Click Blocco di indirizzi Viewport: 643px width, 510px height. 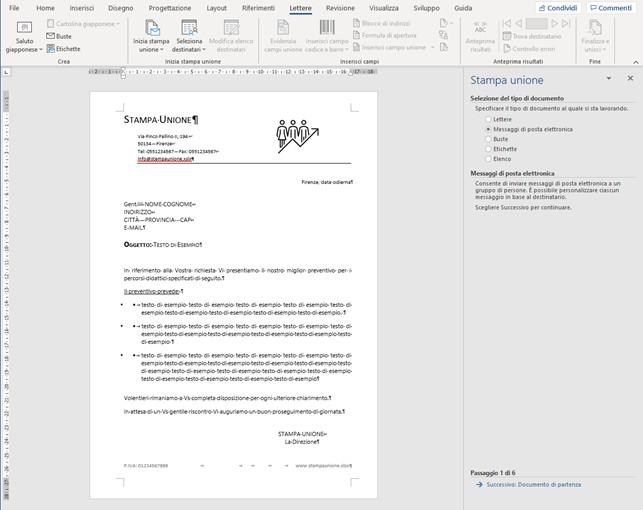pyautogui.click(x=381, y=23)
